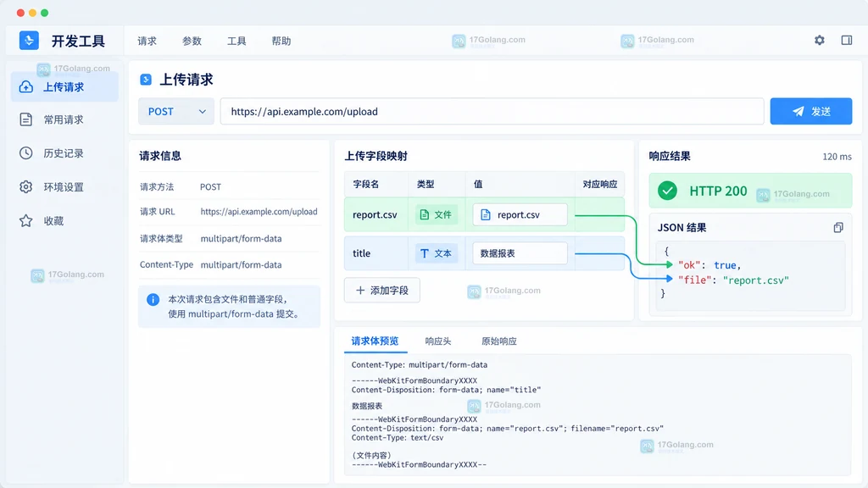Click the 开发工具 app logo icon
This screenshot has width=868, height=488.
coord(29,41)
